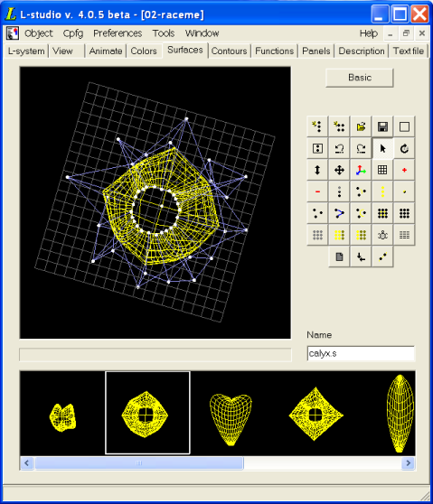
Task: Click the gallery scrollbar right arrow
Action: tap(408, 463)
